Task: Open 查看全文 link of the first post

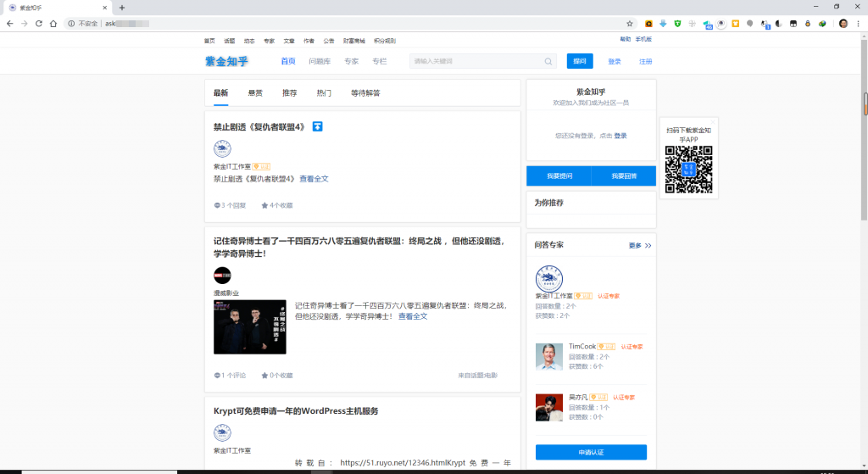Action: click(314, 179)
